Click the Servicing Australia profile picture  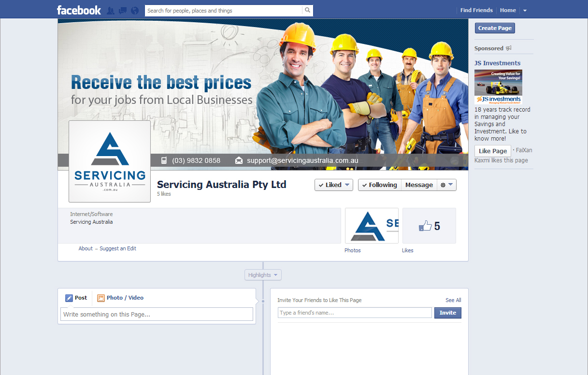(x=110, y=161)
